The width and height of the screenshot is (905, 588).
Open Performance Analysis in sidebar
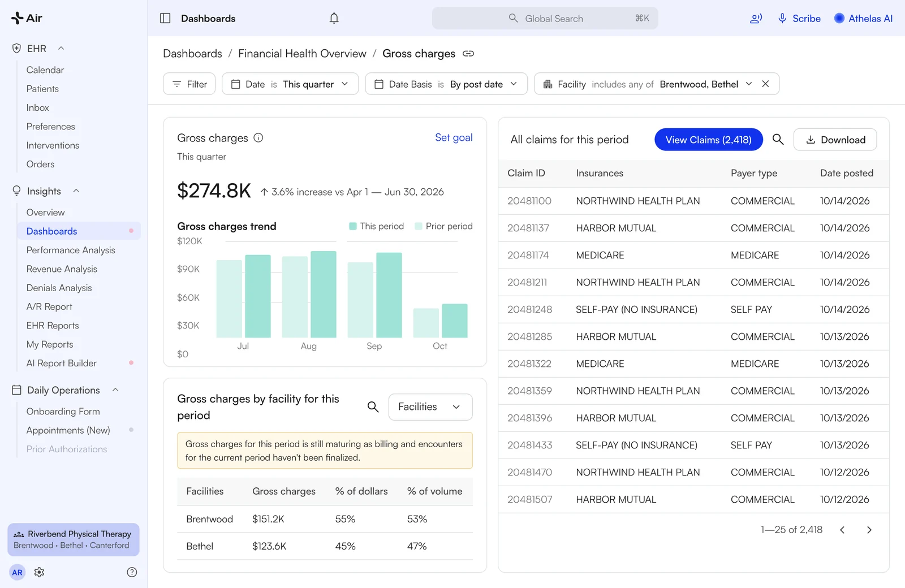pos(71,250)
